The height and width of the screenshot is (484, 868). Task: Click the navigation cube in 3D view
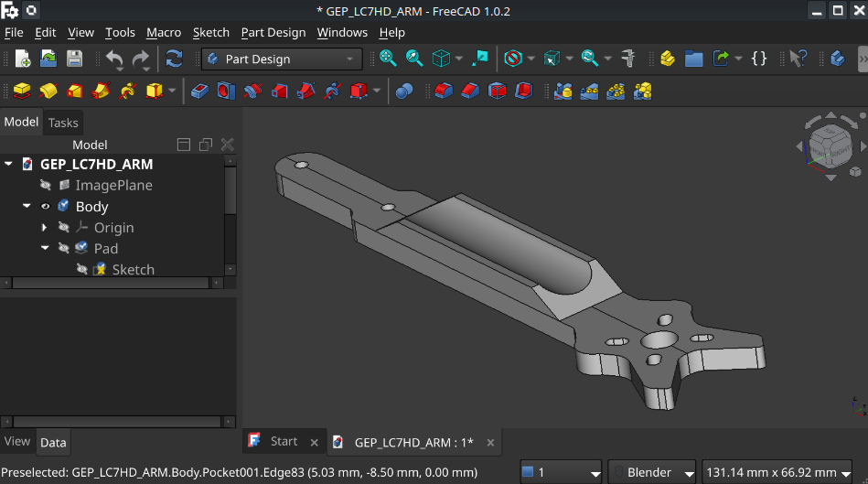click(x=829, y=147)
